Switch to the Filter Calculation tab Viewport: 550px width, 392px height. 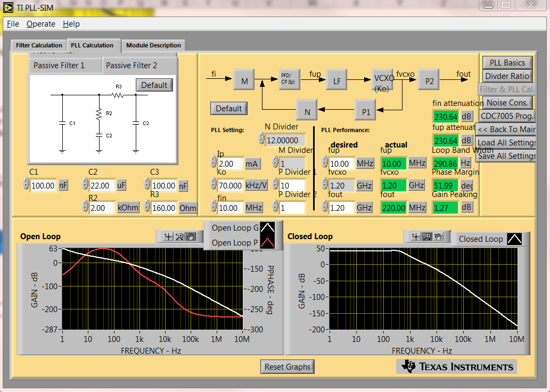38,45
